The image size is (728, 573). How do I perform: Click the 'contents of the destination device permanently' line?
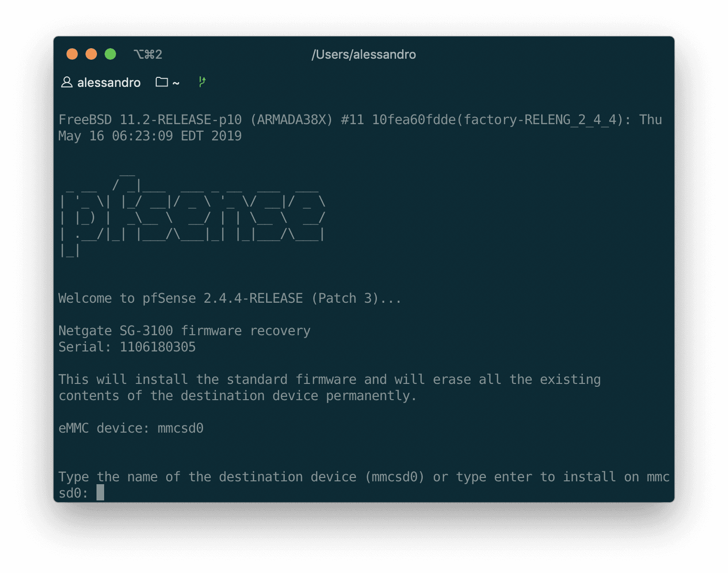click(237, 396)
